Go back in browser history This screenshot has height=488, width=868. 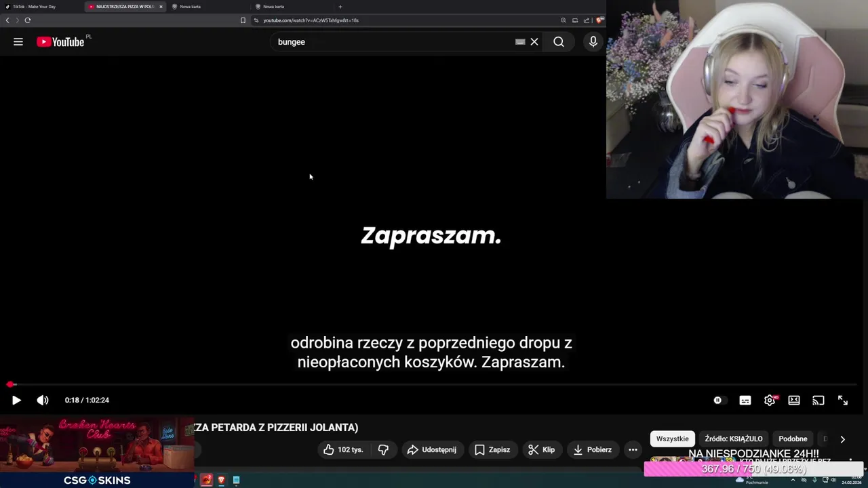point(7,20)
